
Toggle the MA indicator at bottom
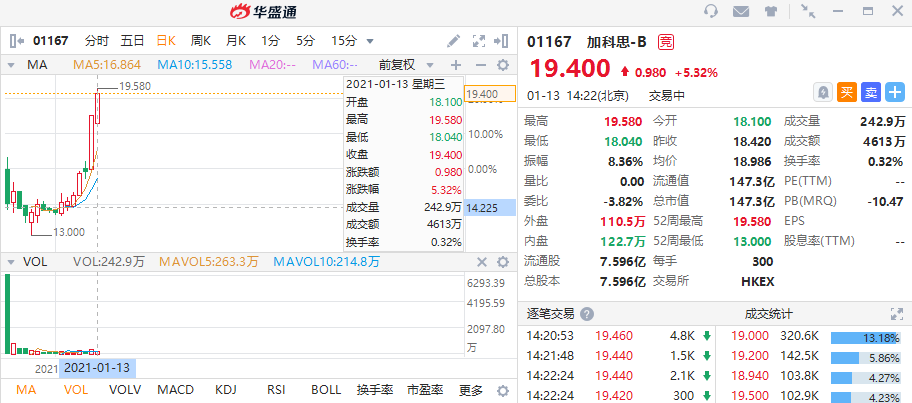coord(25,390)
